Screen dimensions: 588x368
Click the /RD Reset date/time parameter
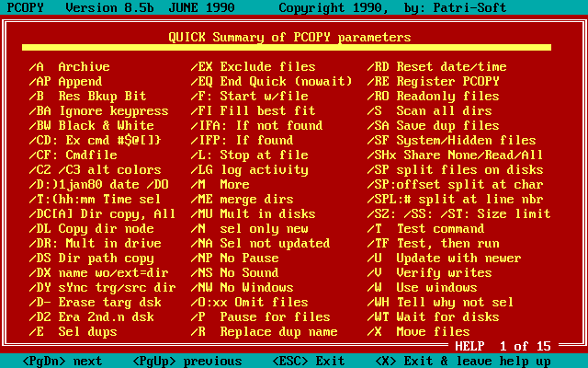click(437, 67)
